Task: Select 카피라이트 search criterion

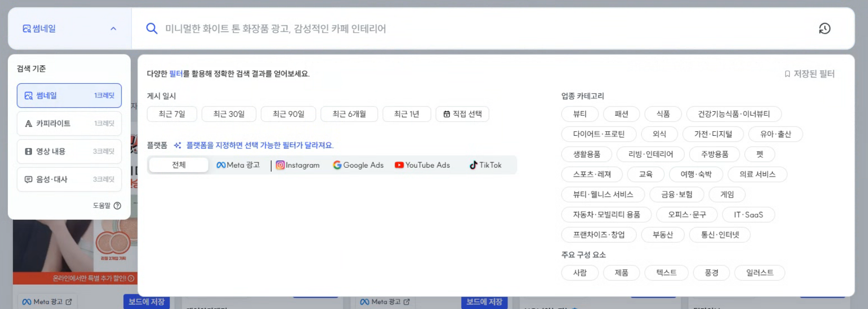Action: 70,124
